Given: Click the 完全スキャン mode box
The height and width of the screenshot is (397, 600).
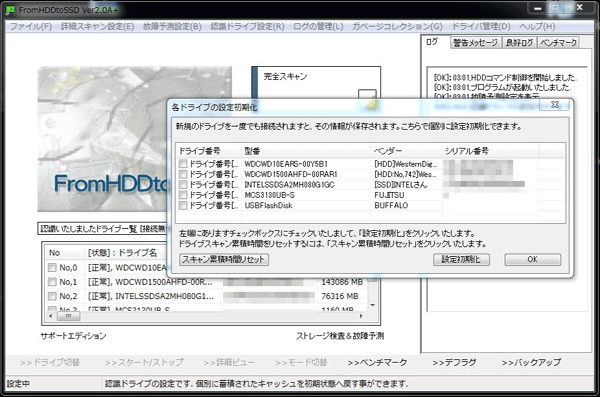Looking at the screenshot, I should click(316, 83).
